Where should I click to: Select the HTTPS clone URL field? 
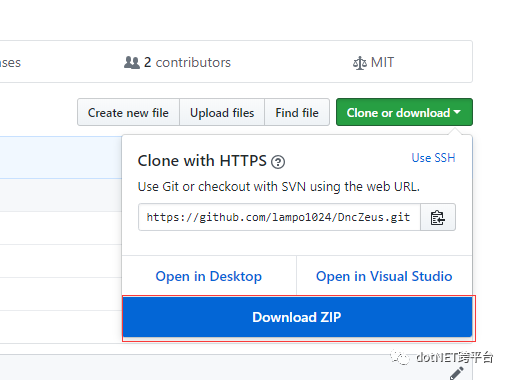(x=279, y=217)
